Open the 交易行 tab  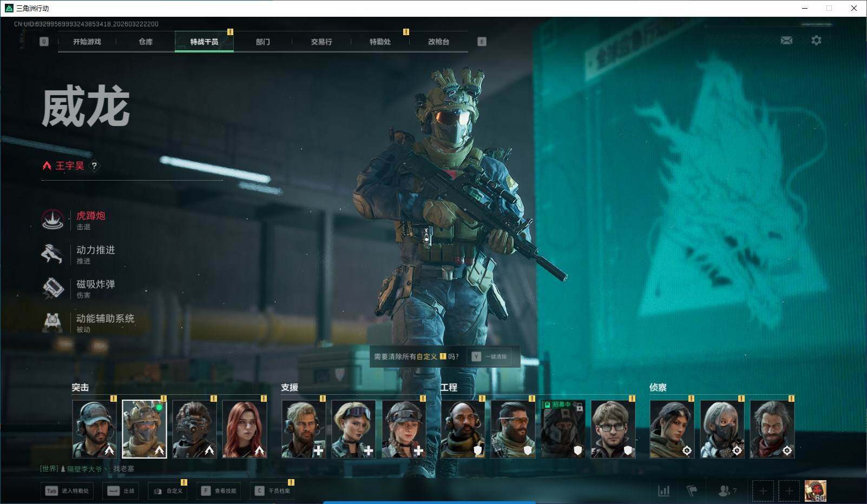coord(321,42)
